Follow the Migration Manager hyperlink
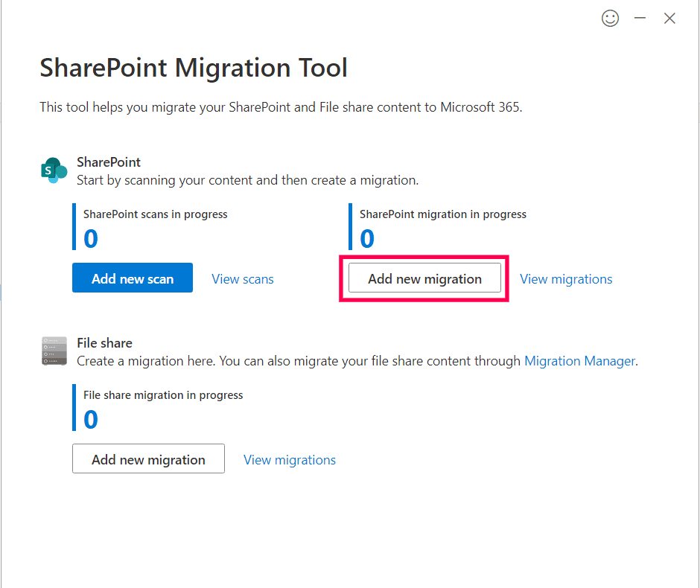The height and width of the screenshot is (588, 700). coord(579,361)
